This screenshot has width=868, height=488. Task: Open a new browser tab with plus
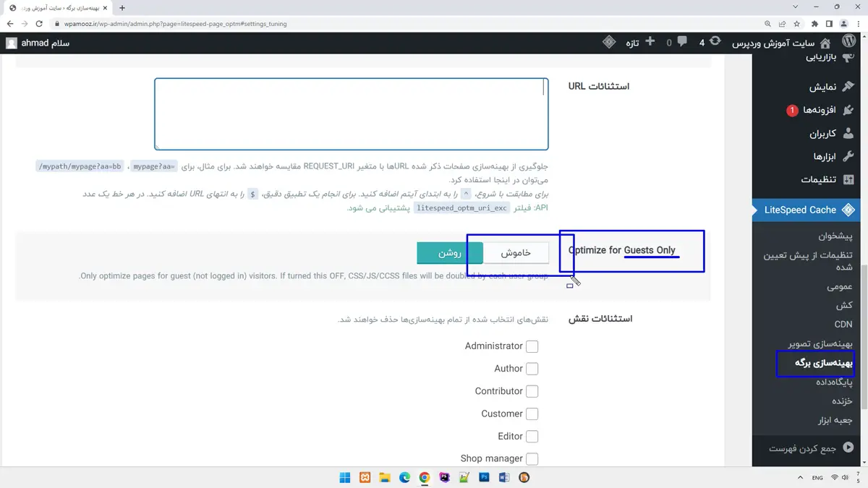(122, 7)
